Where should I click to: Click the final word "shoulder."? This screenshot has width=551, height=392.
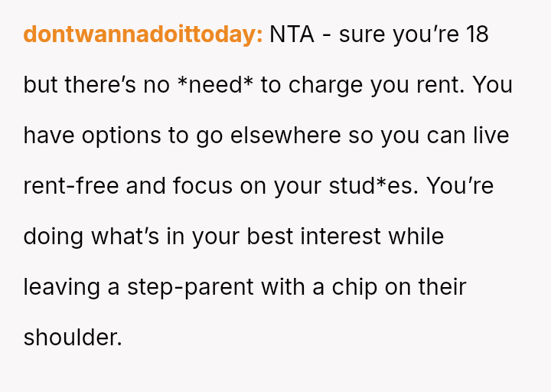[x=73, y=338]
